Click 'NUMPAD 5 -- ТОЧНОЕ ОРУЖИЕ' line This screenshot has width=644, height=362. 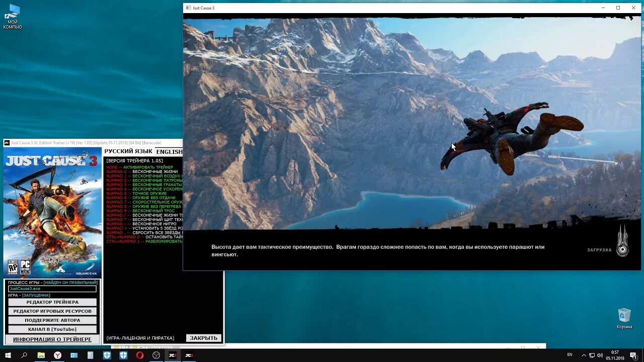click(136, 193)
